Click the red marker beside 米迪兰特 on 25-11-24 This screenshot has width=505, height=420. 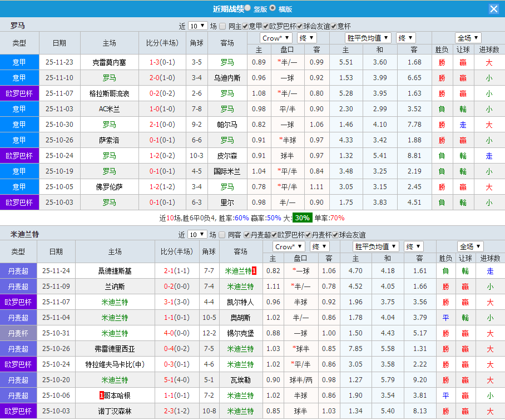[x=254, y=271]
